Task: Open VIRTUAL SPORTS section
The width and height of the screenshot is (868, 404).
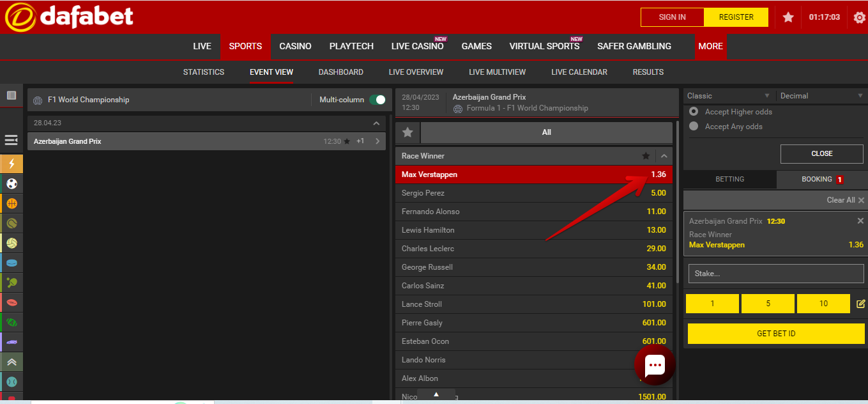Action: [544, 46]
